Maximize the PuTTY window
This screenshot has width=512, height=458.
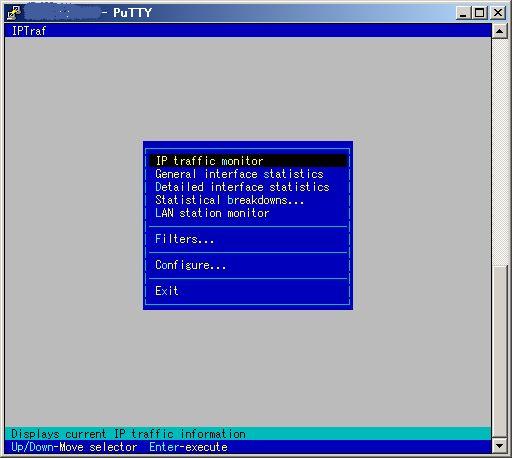[479, 13]
